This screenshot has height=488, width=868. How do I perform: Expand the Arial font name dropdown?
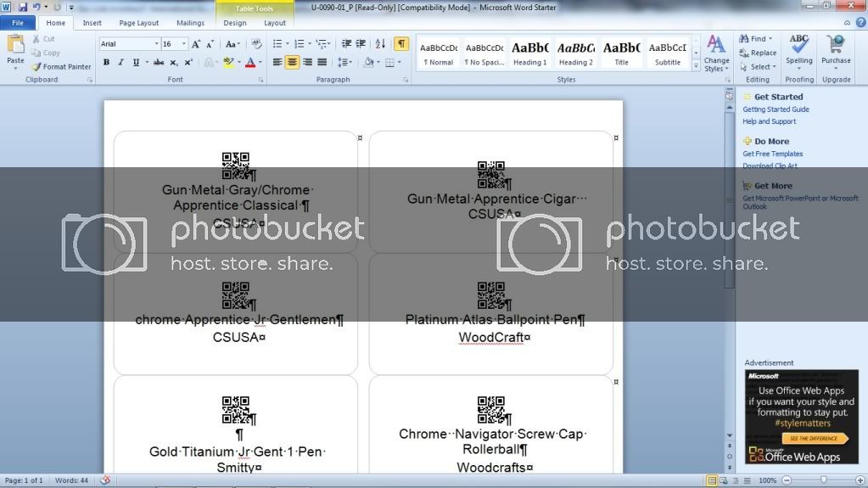point(156,44)
